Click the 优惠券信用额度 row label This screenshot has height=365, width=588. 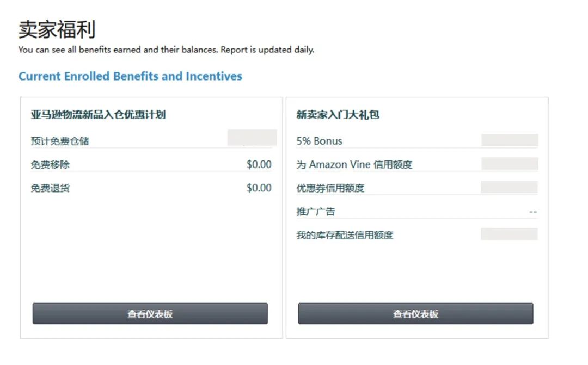[330, 188]
